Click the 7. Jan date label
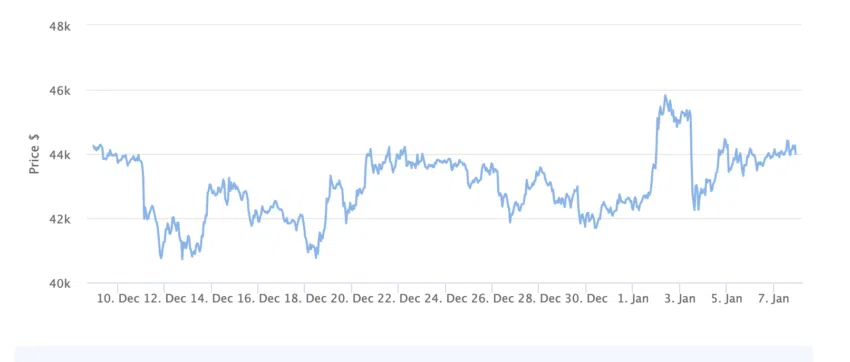Screen dimensions: 850x362 772,299
